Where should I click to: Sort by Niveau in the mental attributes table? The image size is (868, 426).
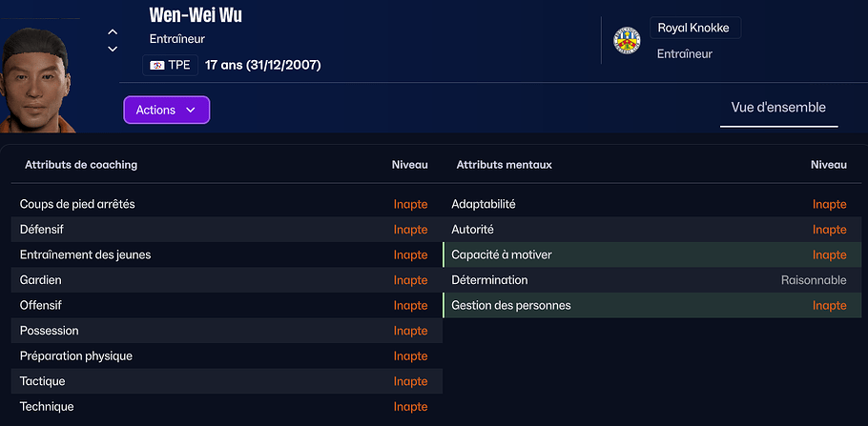[x=828, y=165]
